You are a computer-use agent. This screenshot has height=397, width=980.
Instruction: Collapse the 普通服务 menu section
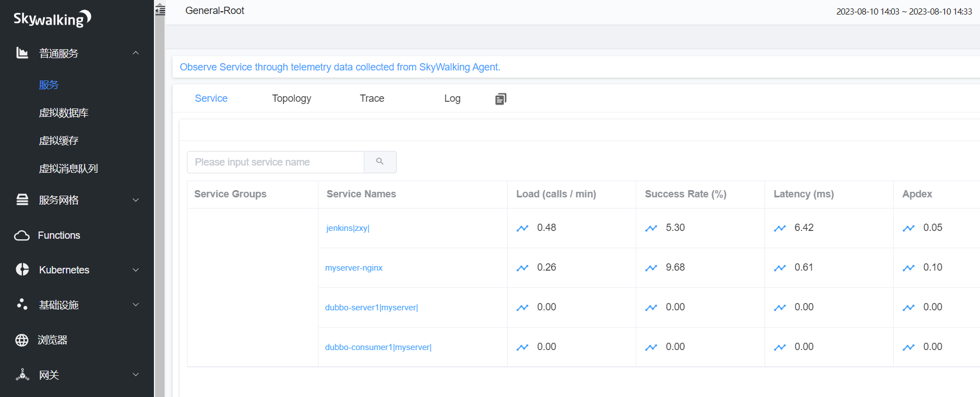click(x=135, y=53)
